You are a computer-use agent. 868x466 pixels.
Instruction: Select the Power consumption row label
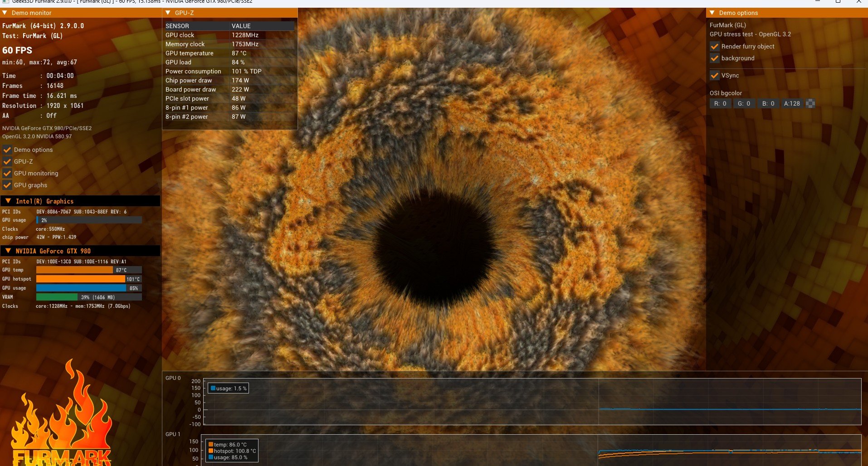pyautogui.click(x=193, y=71)
